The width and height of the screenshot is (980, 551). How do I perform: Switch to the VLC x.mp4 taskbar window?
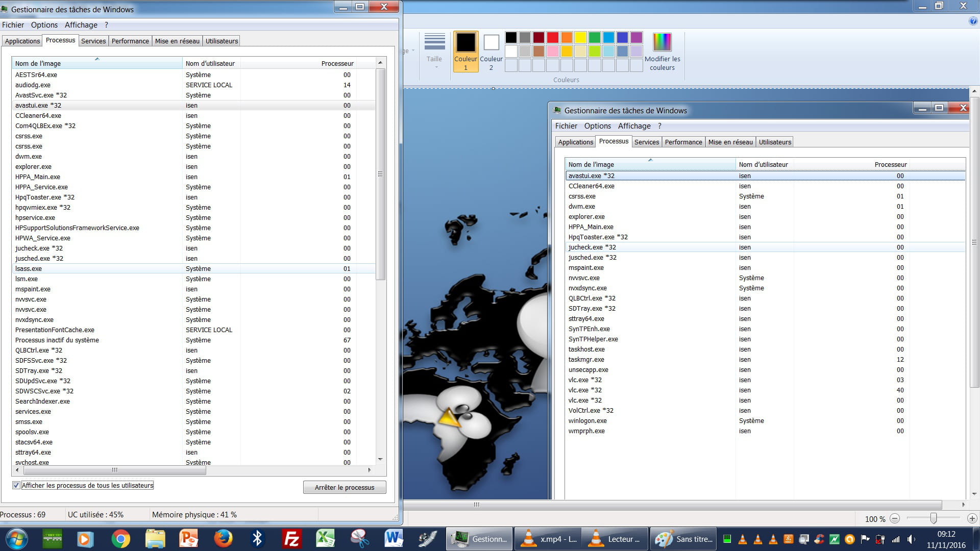pyautogui.click(x=547, y=539)
